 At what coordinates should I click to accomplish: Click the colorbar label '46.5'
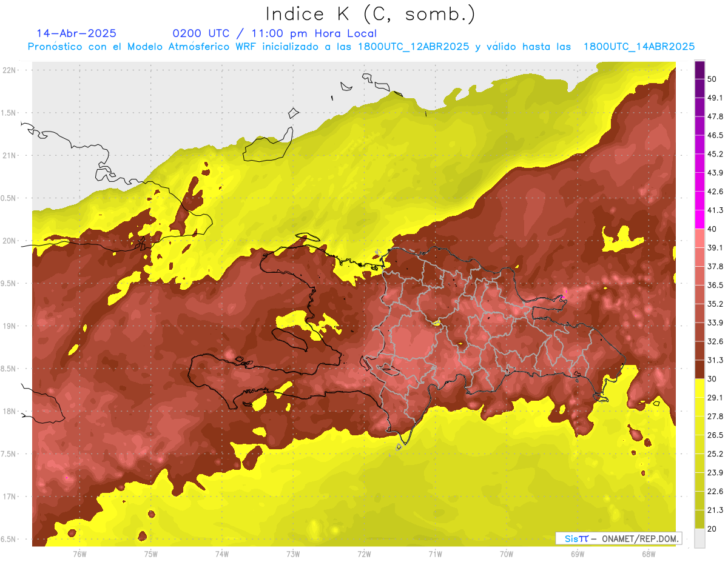pyautogui.click(x=715, y=135)
